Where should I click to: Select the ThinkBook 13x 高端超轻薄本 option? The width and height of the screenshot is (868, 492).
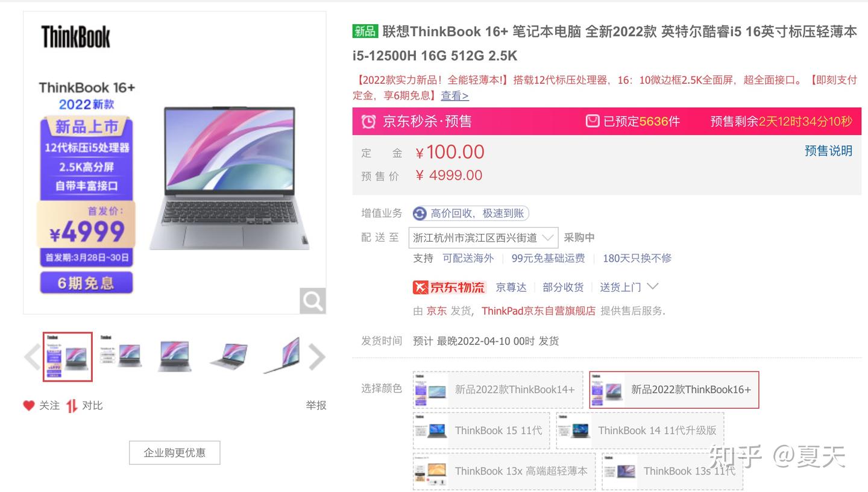pyautogui.click(x=504, y=471)
